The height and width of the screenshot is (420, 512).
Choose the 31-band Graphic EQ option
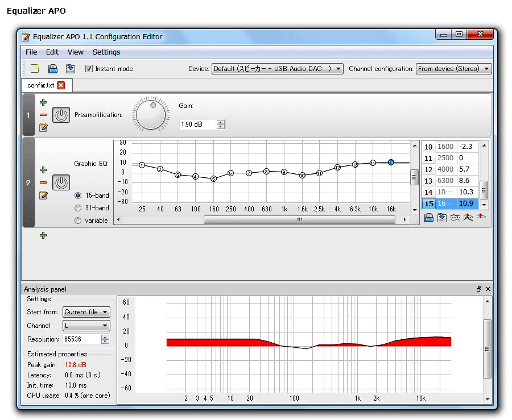tap(78, 208)
